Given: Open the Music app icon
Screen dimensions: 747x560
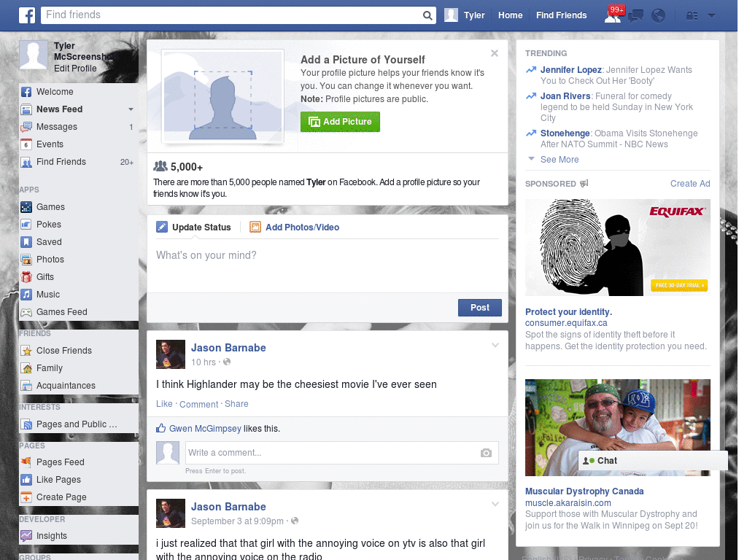Looking at the screenshot, I should pos(26,295).
